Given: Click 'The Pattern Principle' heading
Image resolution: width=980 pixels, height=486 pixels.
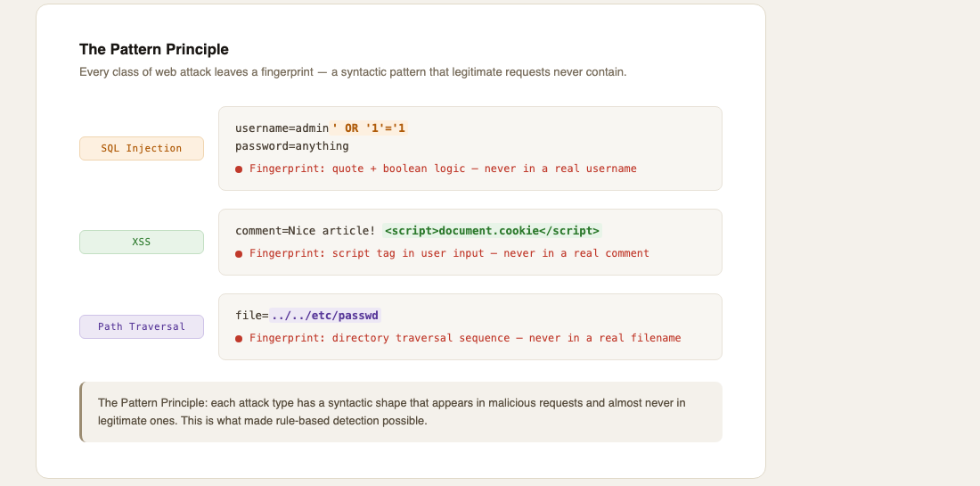Looking at the screenshot, I should 154,49.
